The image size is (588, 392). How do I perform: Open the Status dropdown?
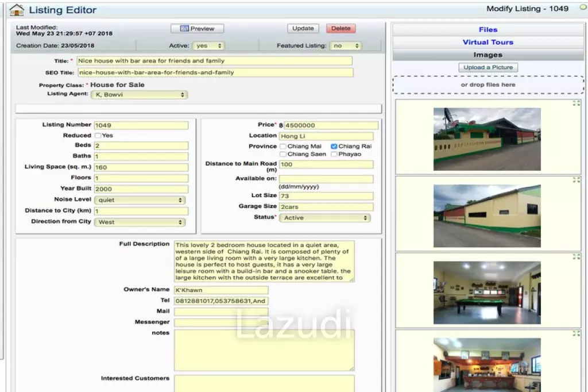(x=325, y=218)
